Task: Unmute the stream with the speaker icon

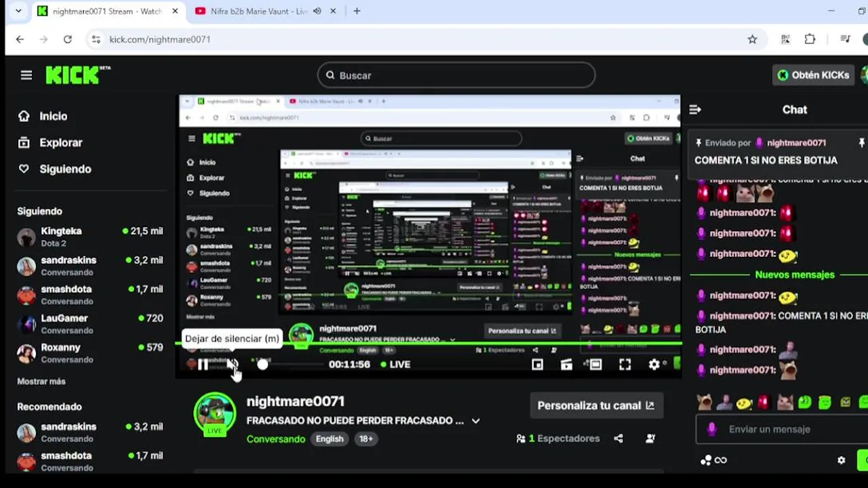Action: [232, 365]
